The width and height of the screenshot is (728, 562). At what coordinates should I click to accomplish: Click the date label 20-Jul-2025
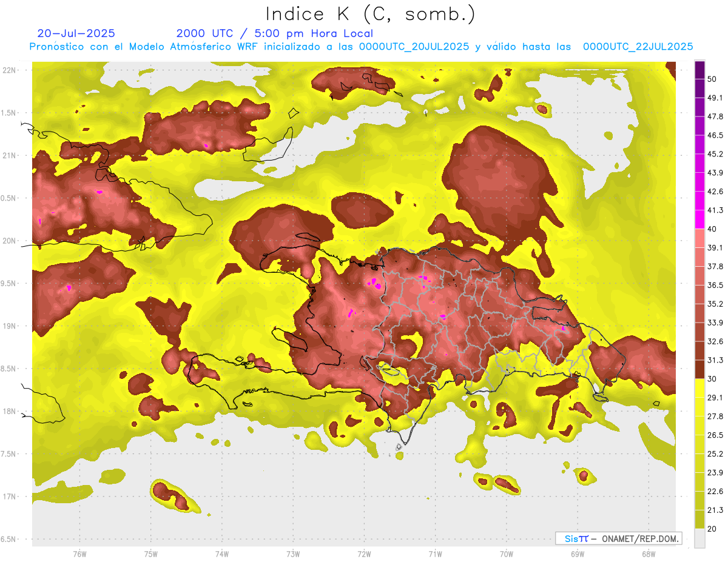point(76,33)
